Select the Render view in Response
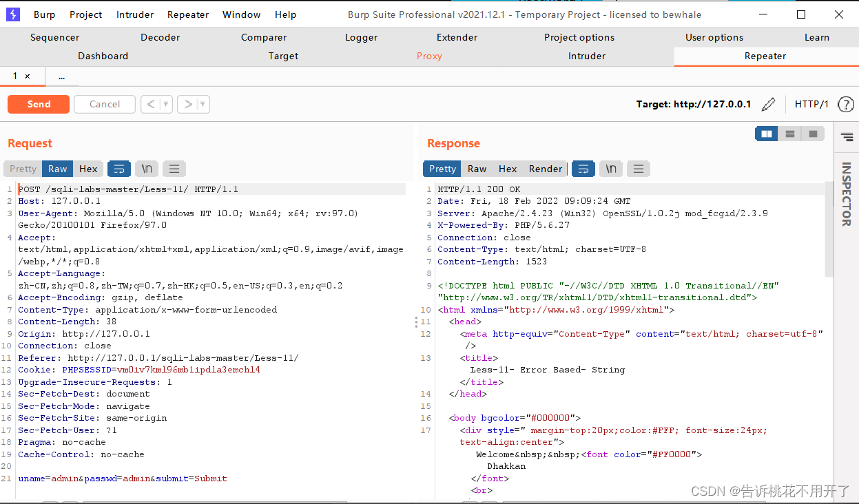The image size is (859, 504). [x=546, y=169]
